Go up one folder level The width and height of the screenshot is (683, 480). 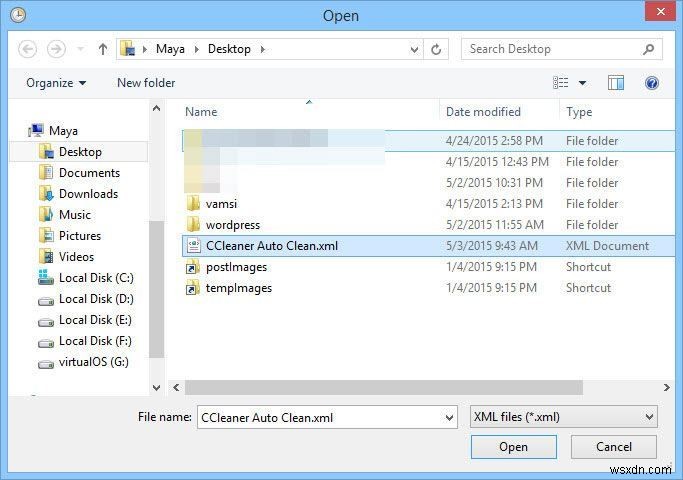click(103, 49)
